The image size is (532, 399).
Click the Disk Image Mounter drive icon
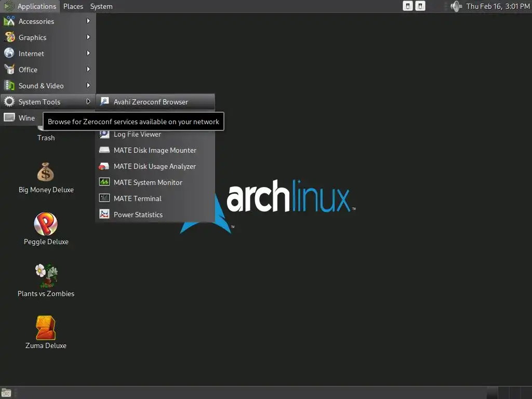[104, 150]
